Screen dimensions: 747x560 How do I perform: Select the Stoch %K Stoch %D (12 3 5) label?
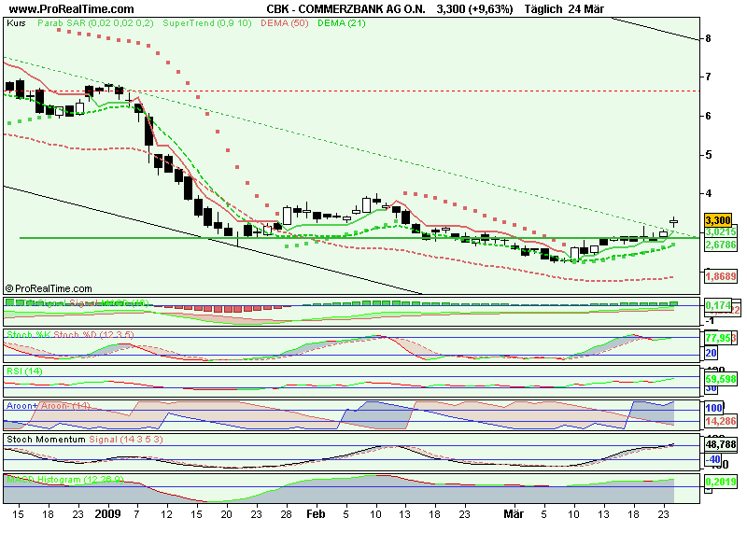coord(70,335)
